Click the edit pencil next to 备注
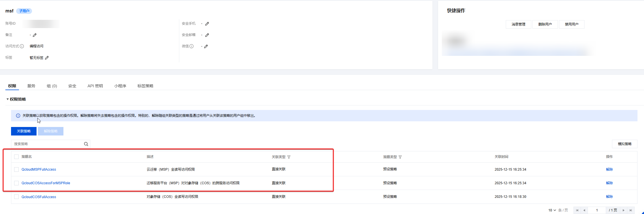The width and height of the screenshot is (644, 214). [x=35, y=35]
